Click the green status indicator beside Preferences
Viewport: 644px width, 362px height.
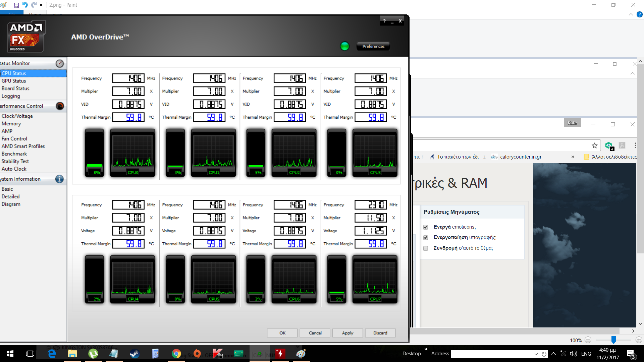click(x=344, y=46)
